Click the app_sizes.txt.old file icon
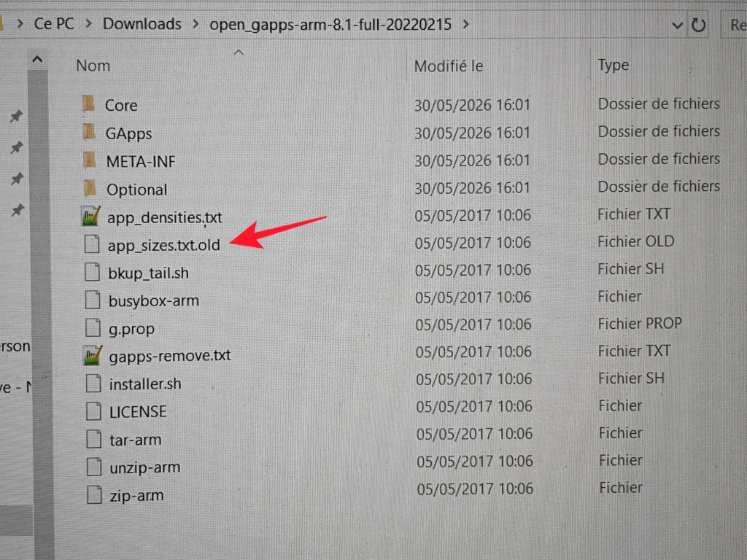Screen dimensions: 747x560 tap(92, 244)
